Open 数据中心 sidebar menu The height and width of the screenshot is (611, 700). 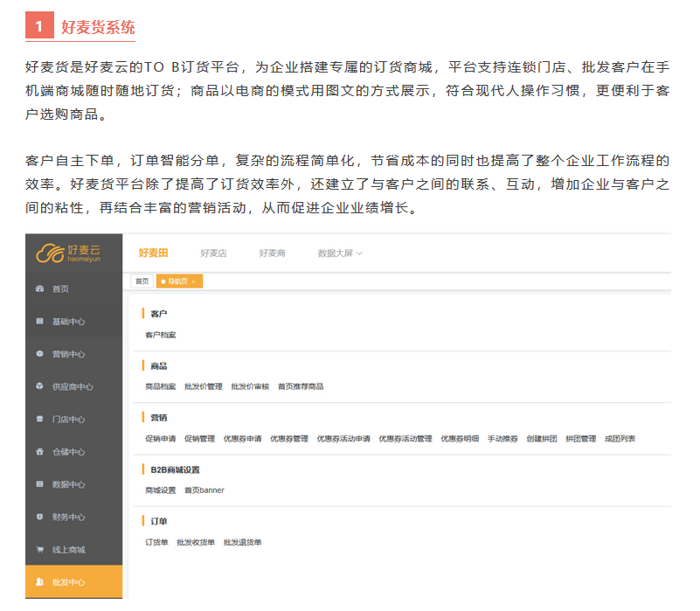(73, 484)
